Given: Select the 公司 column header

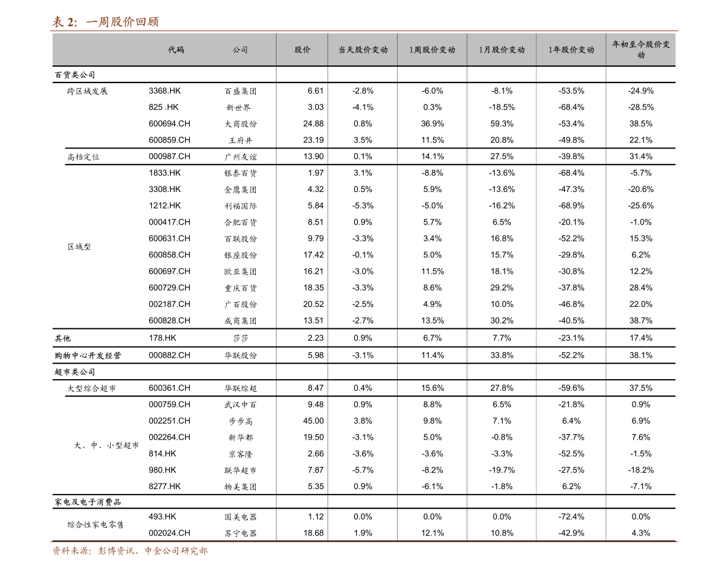Looking at the screenshot, I should (240, 50).
